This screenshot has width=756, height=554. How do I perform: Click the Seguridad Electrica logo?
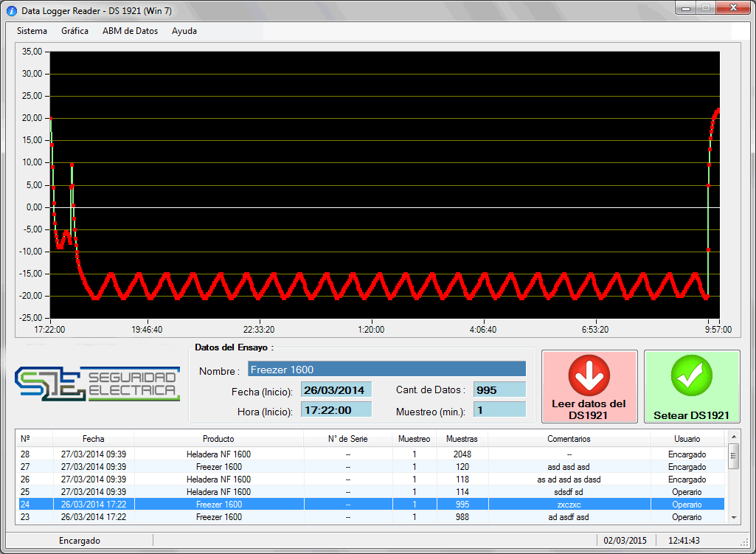pyautogui.click(x=97, y=384)
